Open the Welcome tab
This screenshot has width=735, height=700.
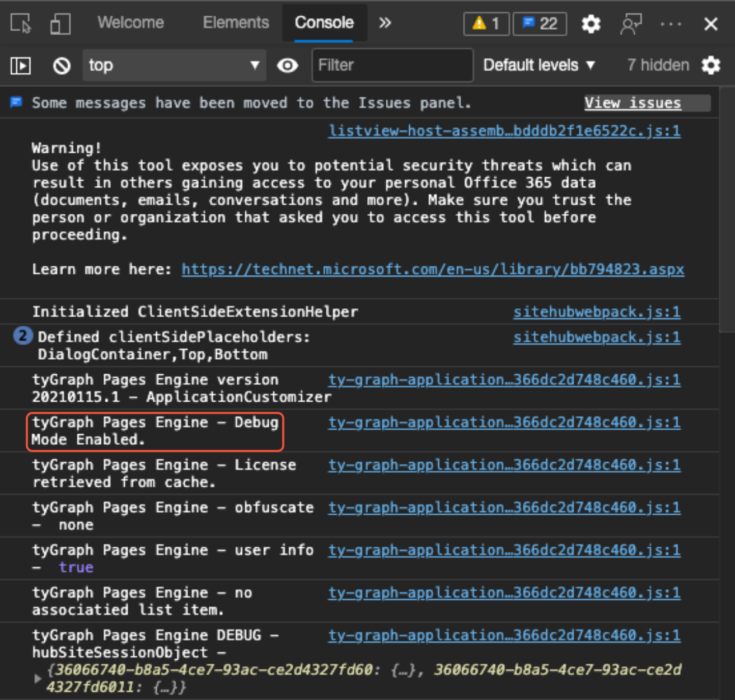tap(130, 23)
